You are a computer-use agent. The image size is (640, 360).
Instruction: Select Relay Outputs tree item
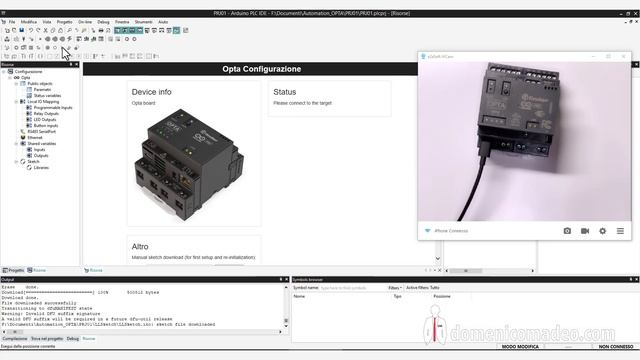(x=46, y=113)
